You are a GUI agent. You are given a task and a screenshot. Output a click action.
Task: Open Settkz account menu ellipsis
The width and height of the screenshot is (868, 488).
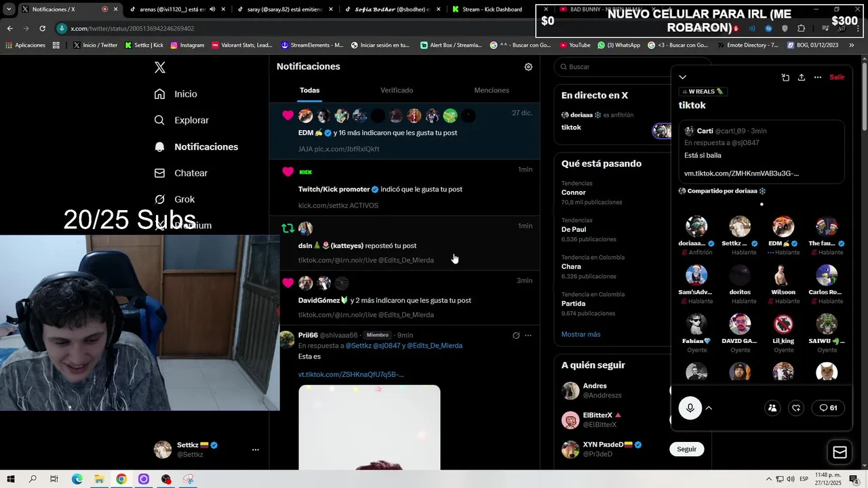(256, 449)
